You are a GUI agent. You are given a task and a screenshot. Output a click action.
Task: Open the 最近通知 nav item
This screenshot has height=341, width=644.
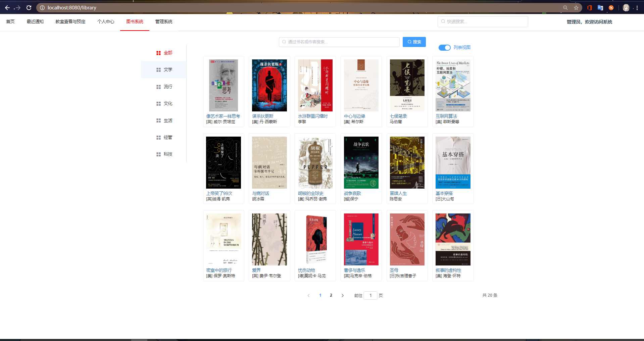[35, 21]
